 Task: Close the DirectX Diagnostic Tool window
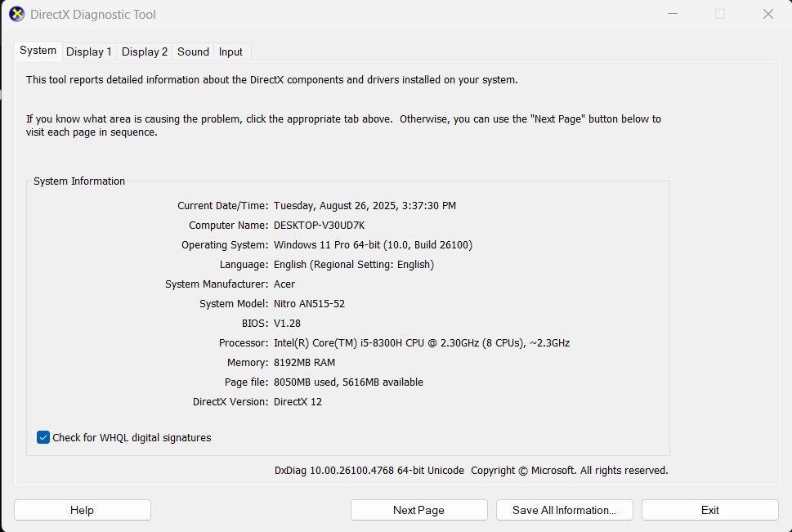pos(767,14)
